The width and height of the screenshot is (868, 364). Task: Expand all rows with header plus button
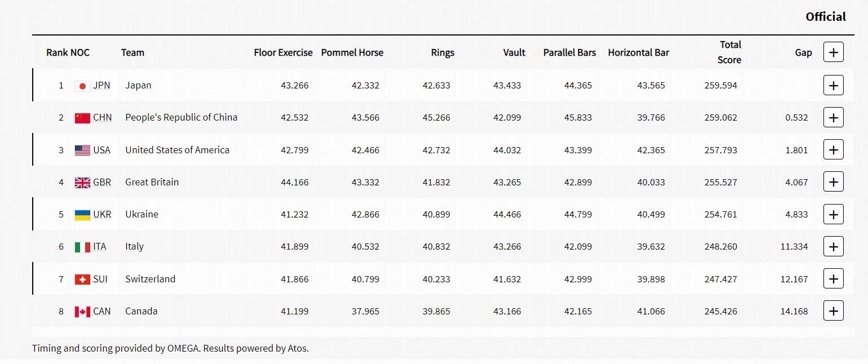[x=833, y=52]
